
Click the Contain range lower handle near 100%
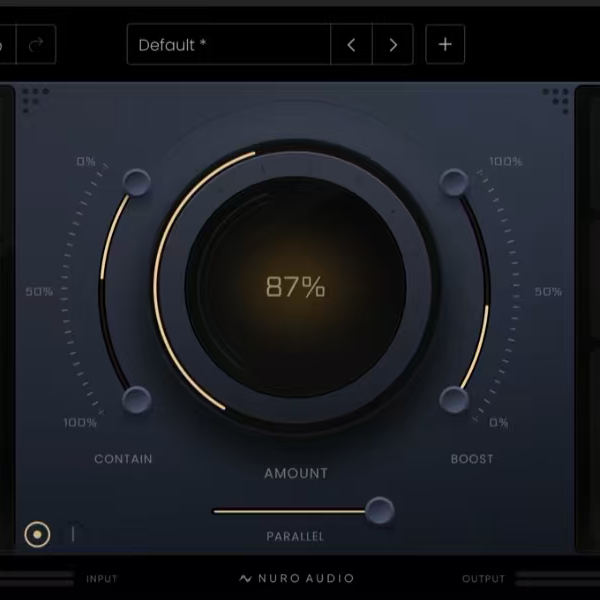pyautogui.click(x=137, y=399)
